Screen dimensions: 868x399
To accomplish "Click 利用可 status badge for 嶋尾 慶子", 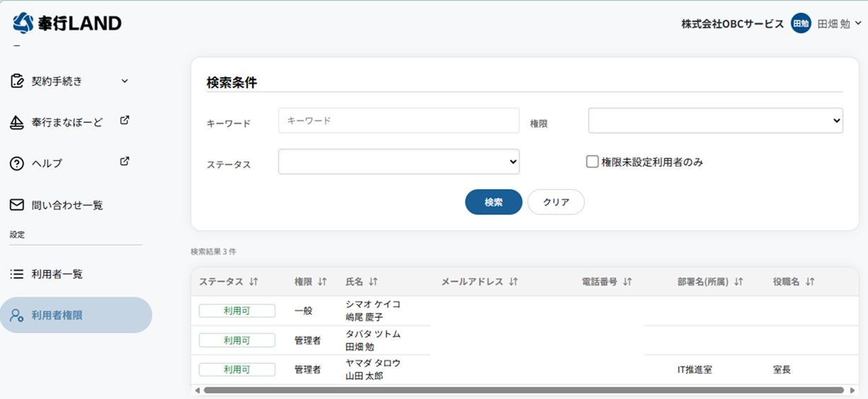I will click(x=237, y=310).
